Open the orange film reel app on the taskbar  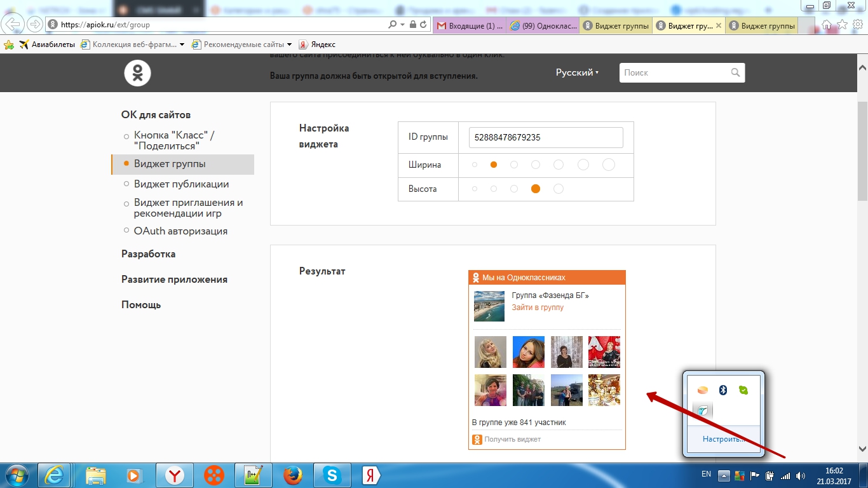(x=214, y=475)
